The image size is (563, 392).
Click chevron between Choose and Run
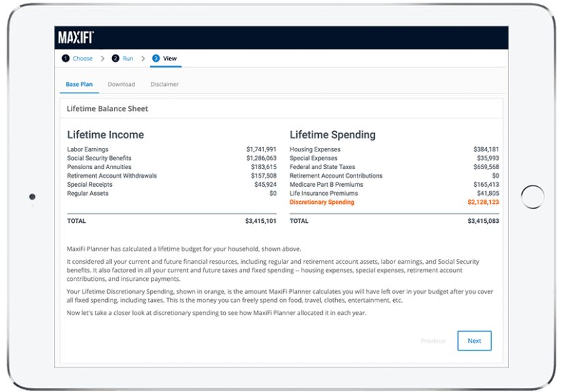[102, 59]
